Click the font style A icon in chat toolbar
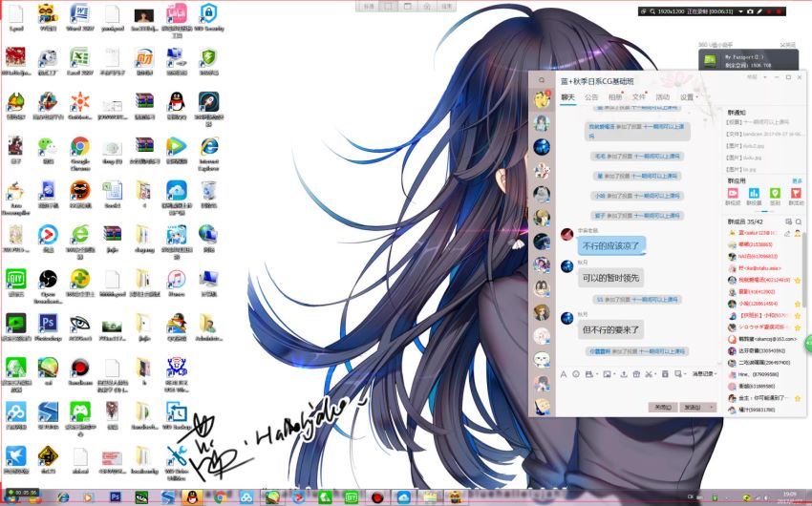 click(564, 374)
